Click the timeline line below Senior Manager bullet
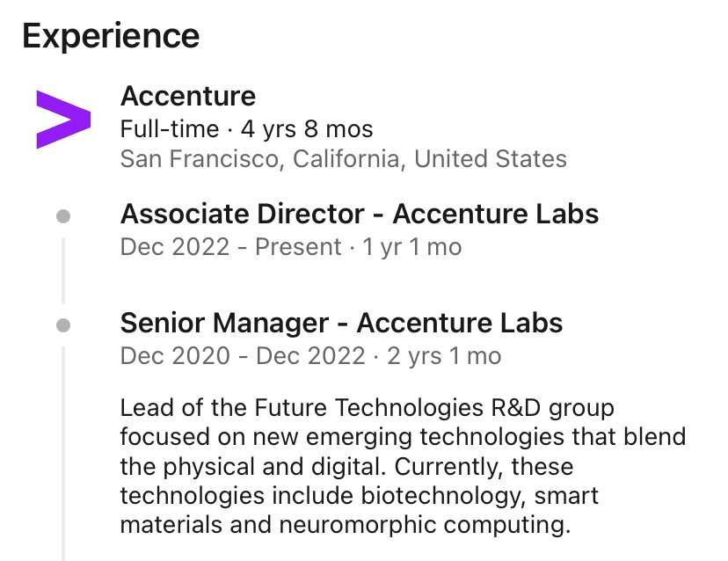The width and height of the screenshot is (728, 561). [63, 453]
